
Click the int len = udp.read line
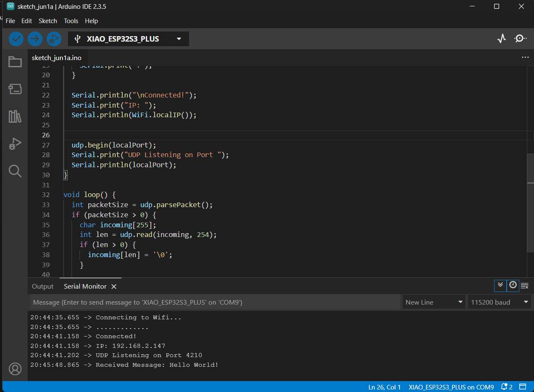148,235
